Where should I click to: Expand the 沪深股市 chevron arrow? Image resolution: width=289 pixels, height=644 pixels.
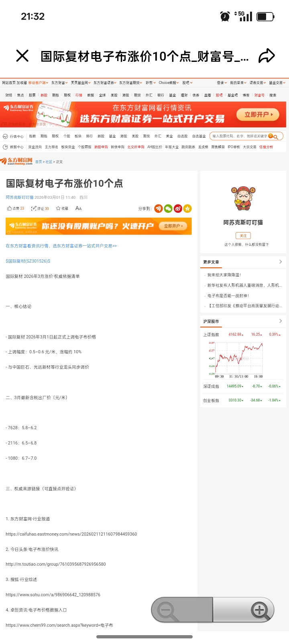coord(280,321)
